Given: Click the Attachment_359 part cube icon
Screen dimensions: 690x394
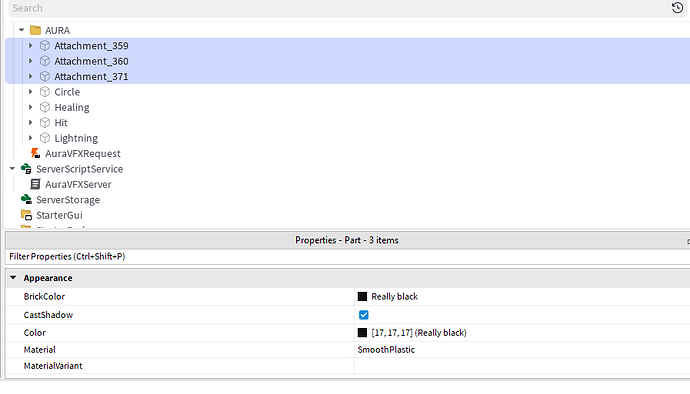Looking at the screenshot, I should [45, 45].
